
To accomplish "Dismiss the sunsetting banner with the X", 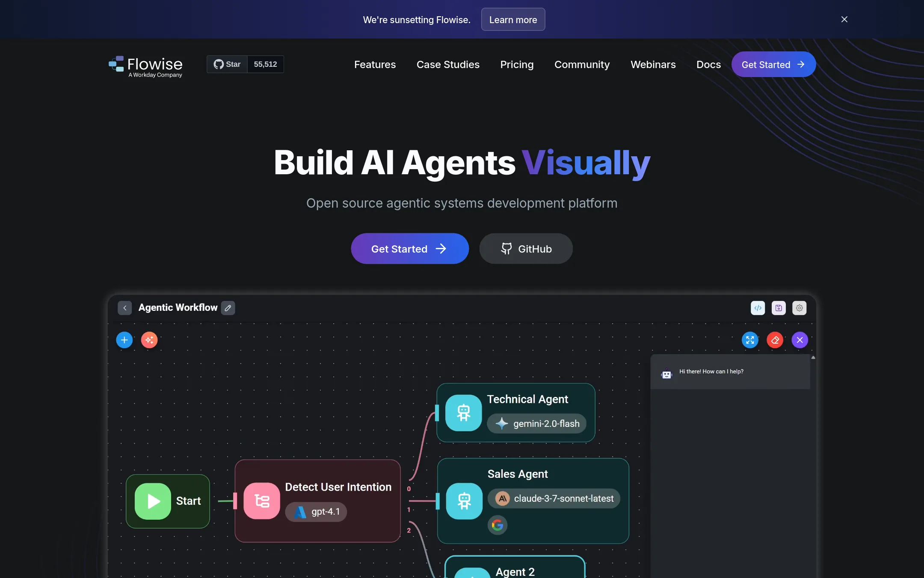I will pos(844,19).
